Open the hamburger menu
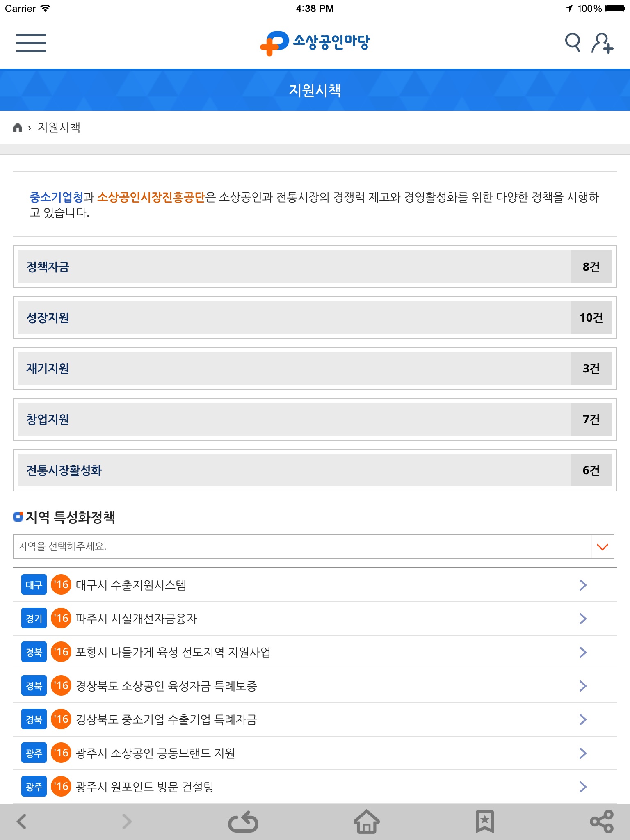Image resolution: width=630 pixels, height=840 pixels. click(x=31, y=43)
